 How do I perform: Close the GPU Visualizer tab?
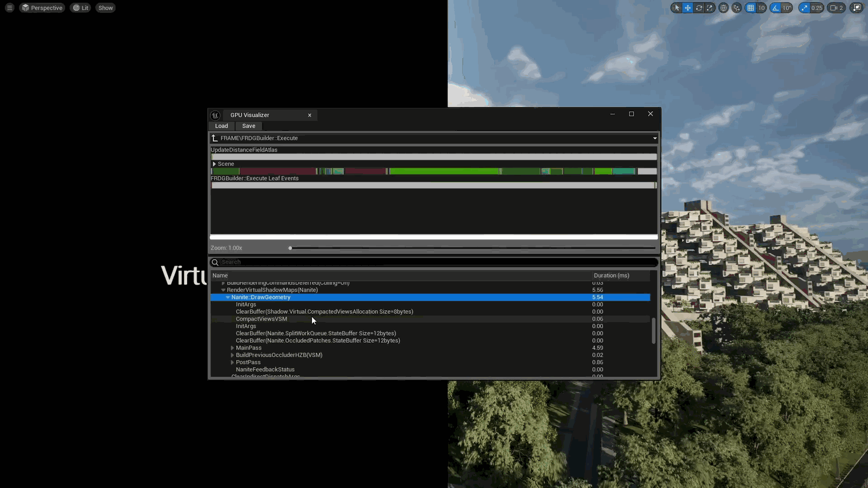[310, 115]
